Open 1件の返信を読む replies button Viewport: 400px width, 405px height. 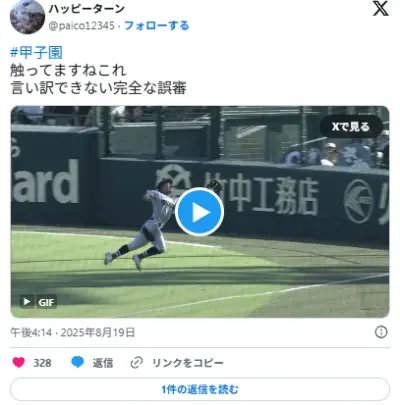click(x=200, y=389)
